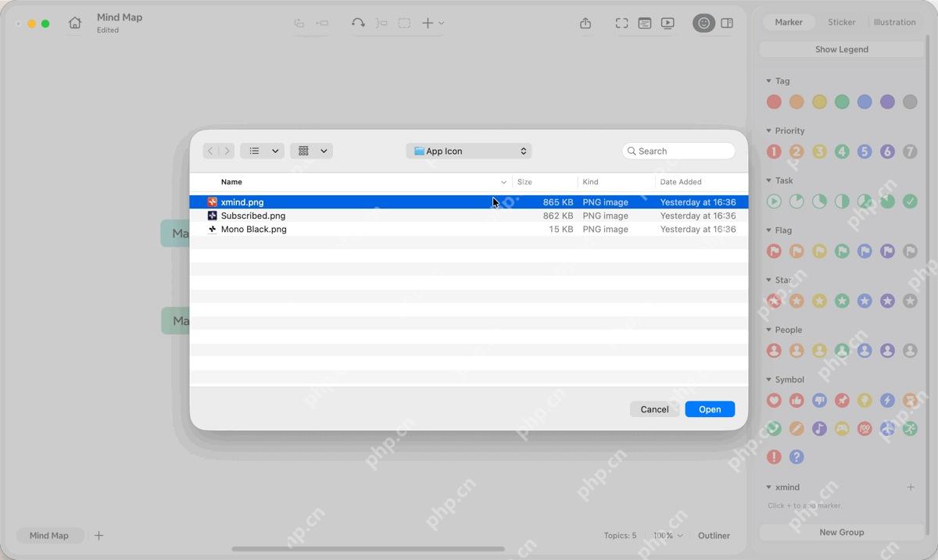Add exclamation mark symbol marker
This screenshot has width=938, height=560.
[x=774, y=457]
